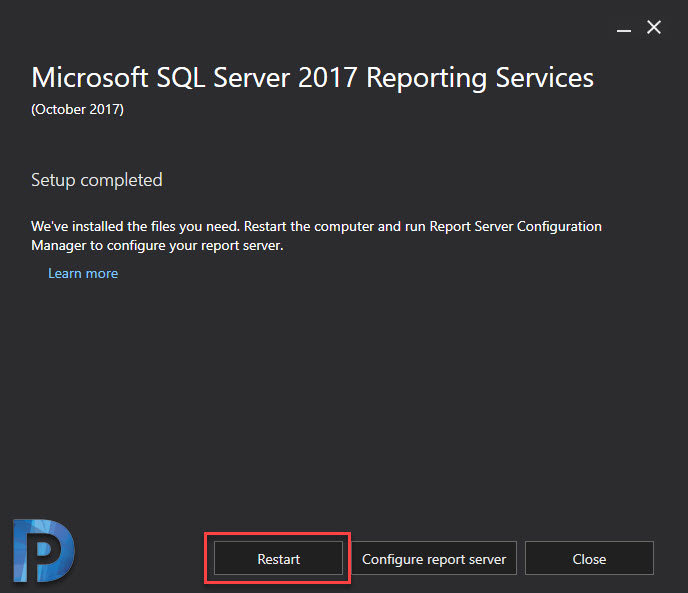Screen dimensions: 688x593
Task: Click the installed files message paragraph
Action: tap(316, 236)
